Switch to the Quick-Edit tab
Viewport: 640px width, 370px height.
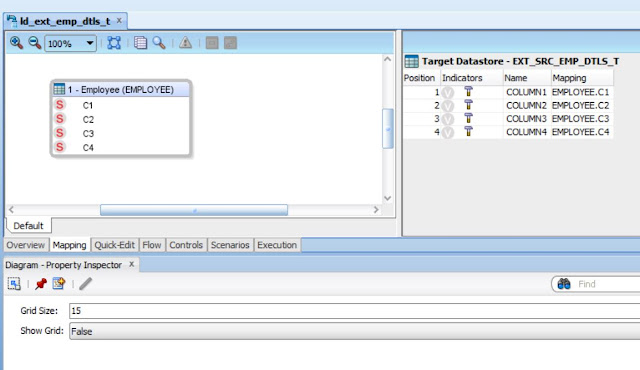pyautogui.click(x=114, y=245)
